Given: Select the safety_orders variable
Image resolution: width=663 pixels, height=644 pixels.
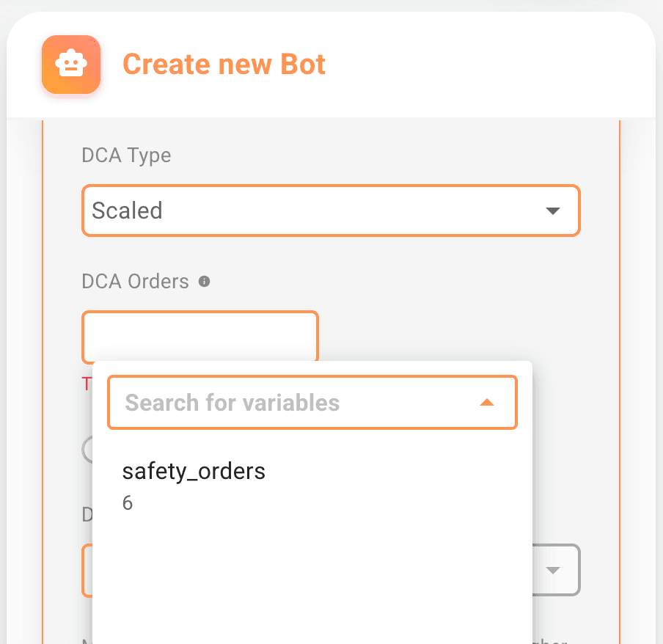Looking at the screenshot, I should pos(194,471).
